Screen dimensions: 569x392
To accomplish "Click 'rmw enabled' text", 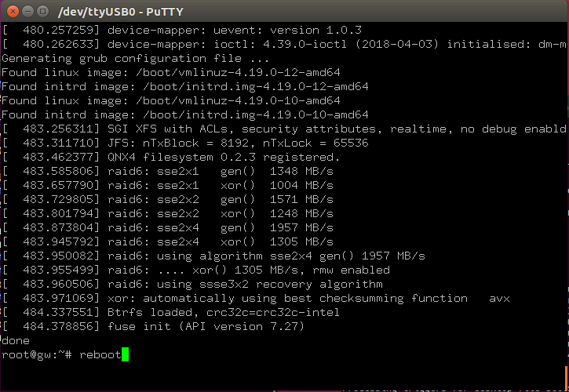I will point(352,270).
